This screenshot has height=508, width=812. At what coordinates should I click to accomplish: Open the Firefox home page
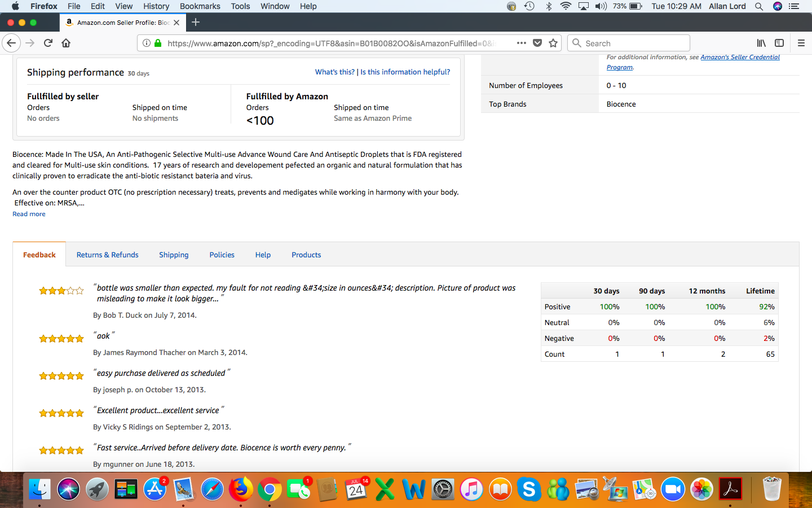(x=66, y=43)
